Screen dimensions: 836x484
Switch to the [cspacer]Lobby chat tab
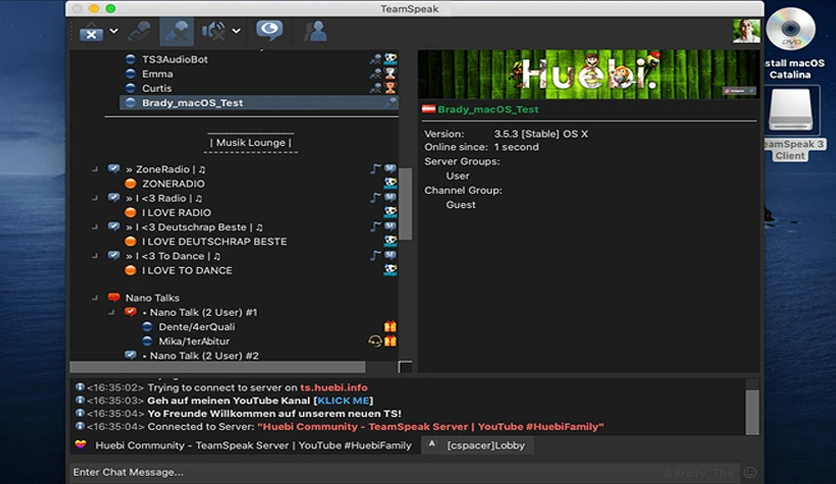tap(478, 445)
